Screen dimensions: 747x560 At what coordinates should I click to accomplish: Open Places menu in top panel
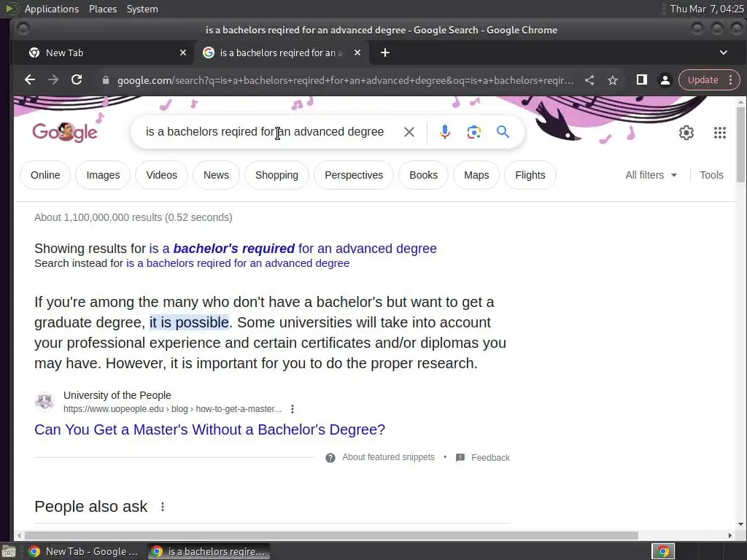103,9
